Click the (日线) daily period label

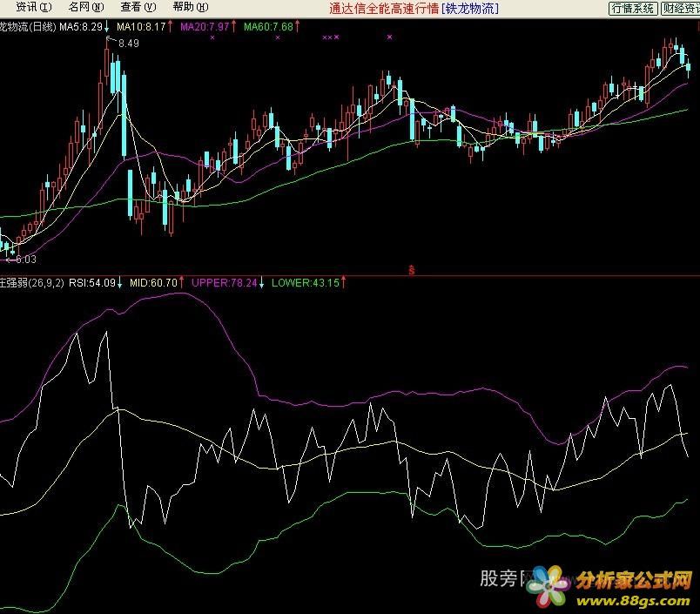43,27
